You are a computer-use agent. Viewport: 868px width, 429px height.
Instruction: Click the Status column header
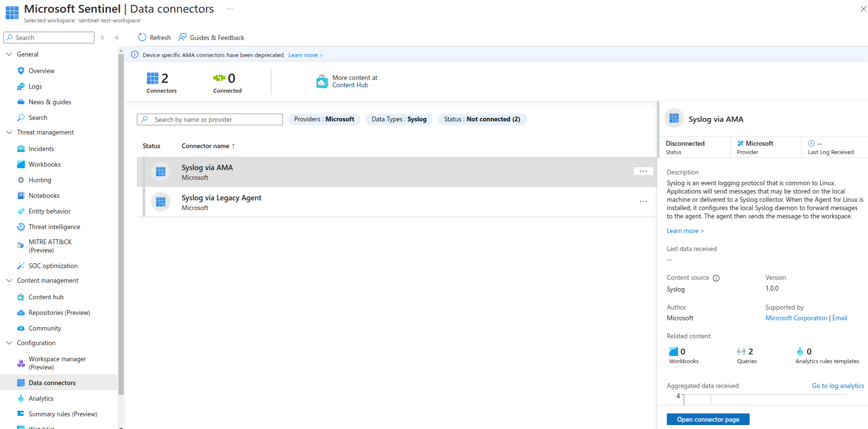pyautogui.click(x=151, y=146)
